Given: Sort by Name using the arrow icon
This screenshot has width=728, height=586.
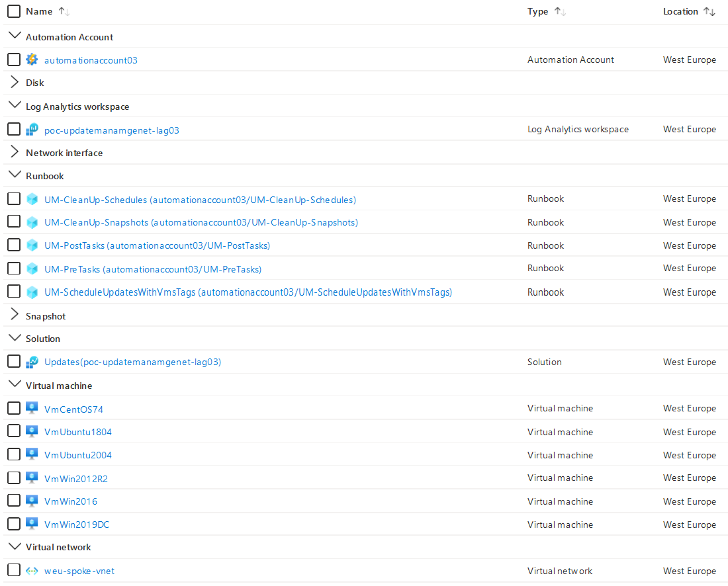Looking at the screenshot, I should pos(64,12).
